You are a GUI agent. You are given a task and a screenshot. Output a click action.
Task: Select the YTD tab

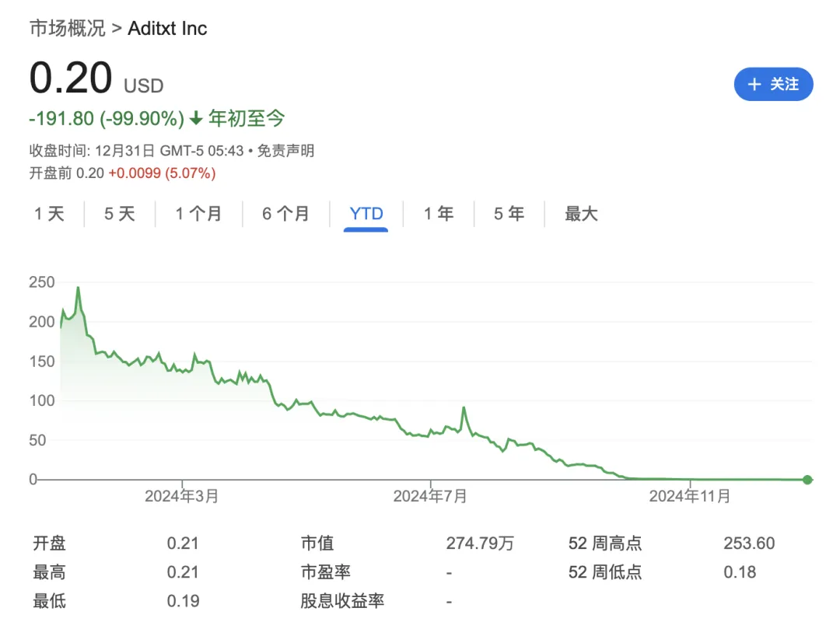click(366, 214)
